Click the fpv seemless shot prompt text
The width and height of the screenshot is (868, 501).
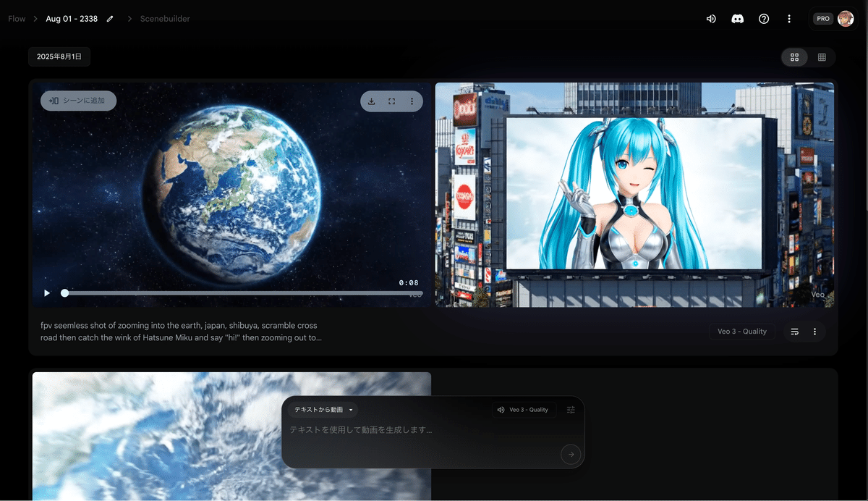pyautogui.click(x=182, y=332)
